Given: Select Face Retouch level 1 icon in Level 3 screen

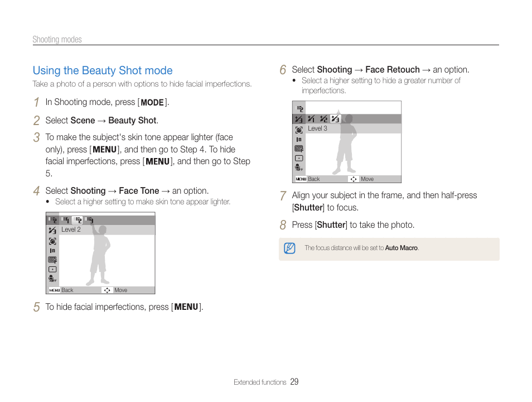Looking at the screenshot, I should point(311,118).
